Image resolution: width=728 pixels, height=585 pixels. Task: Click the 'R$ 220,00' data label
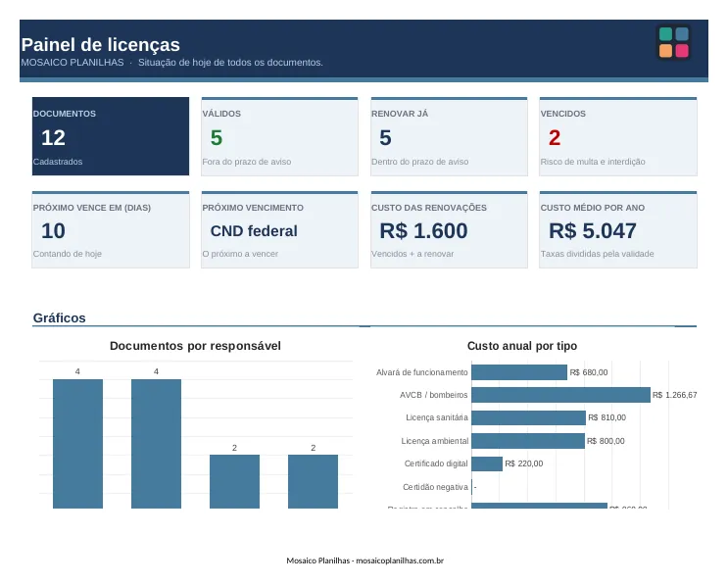[524, 463]
